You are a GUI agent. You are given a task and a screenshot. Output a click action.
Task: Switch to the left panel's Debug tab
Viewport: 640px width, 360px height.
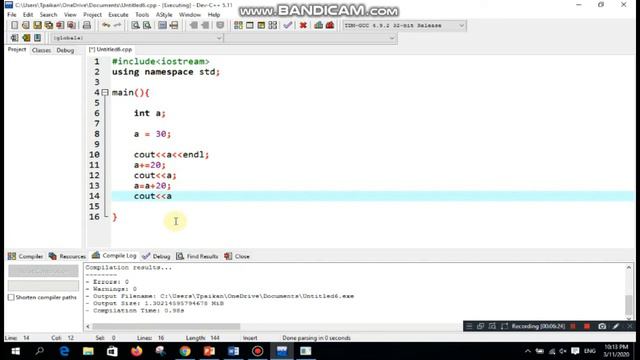(65, 50)
